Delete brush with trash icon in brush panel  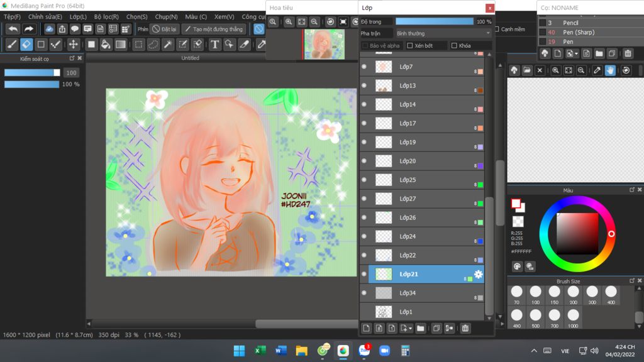click(x=628, y=53)
